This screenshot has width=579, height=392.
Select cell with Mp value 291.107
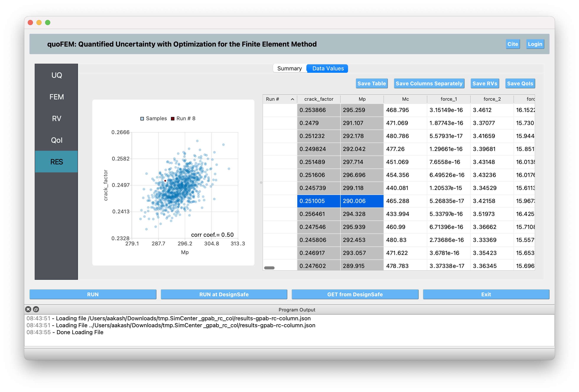pos(362,123)
